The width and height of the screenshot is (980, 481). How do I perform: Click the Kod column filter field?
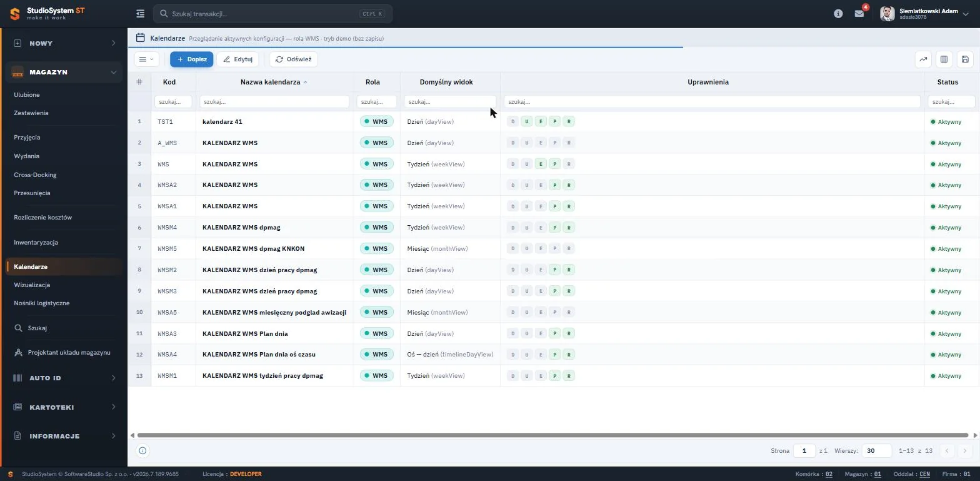click(173, 101)
